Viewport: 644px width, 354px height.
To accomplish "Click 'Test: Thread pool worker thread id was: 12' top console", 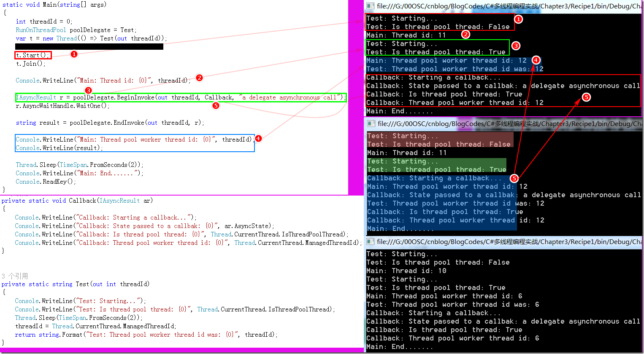I will pyautogui.click(x=455, y=69).
